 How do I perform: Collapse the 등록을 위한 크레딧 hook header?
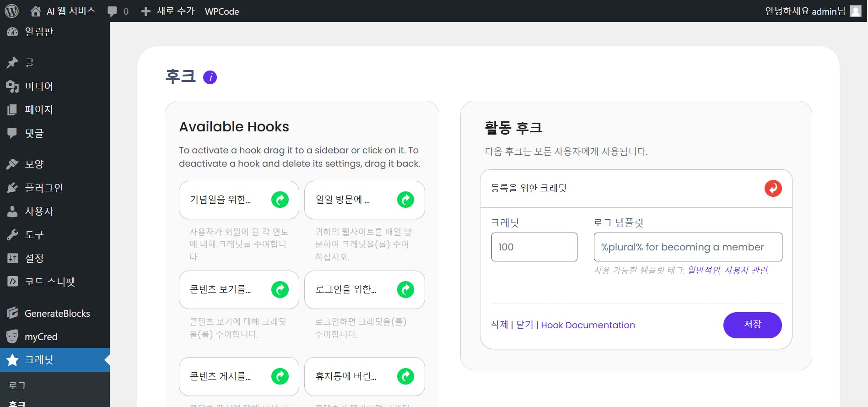click(x=636, y=189)
